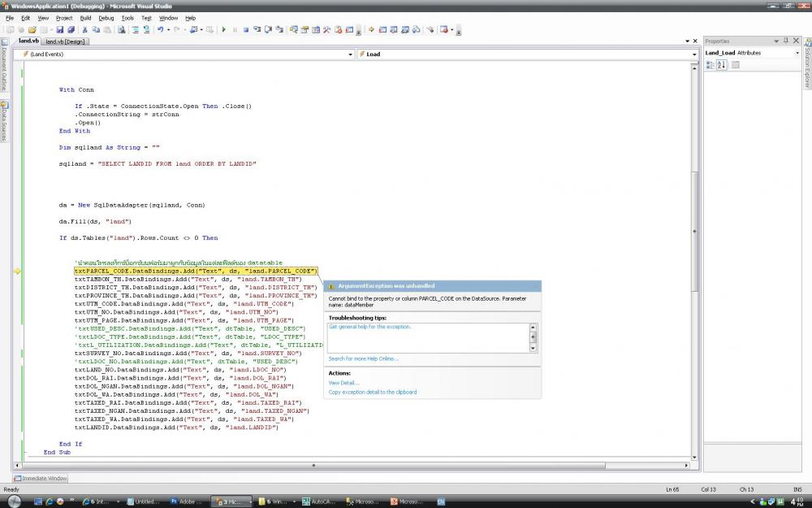The image size is (812, 508).
Task: Switch to the land.vb [Design] tab
Action: coord(67,41)
